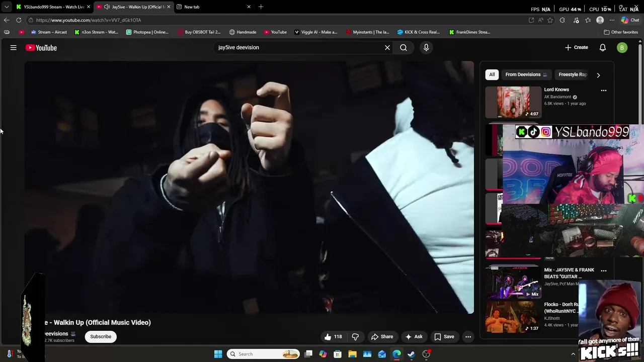Open the Handmade bookmark
The height and width of the screenshot is (362, 644).
tap(243, 32)
